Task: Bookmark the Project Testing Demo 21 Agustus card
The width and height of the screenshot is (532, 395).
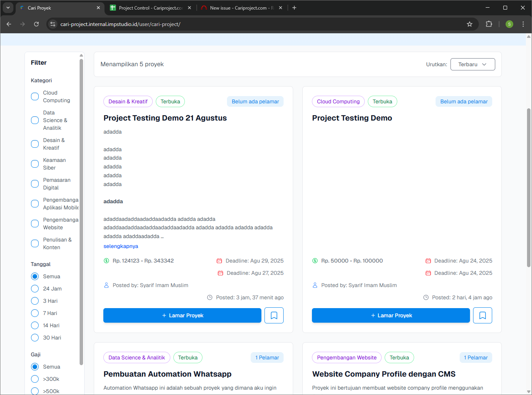Action: click(x=274, y=315)
